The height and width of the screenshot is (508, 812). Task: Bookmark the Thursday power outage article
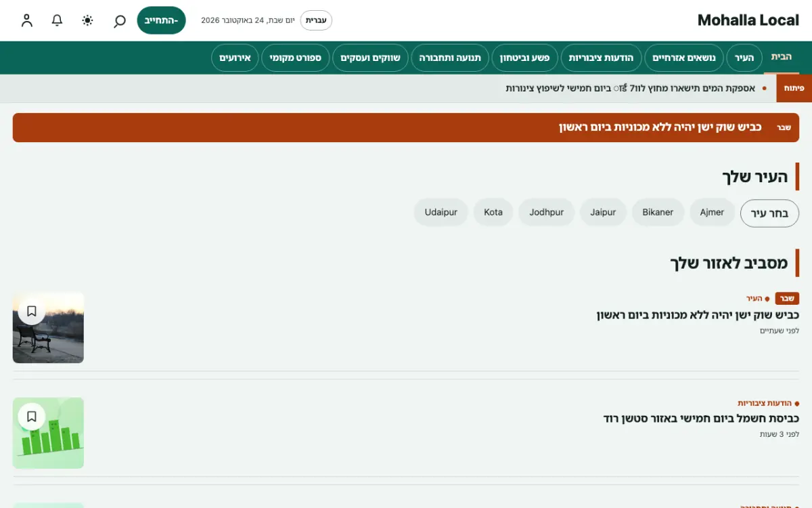click(32, 417)
